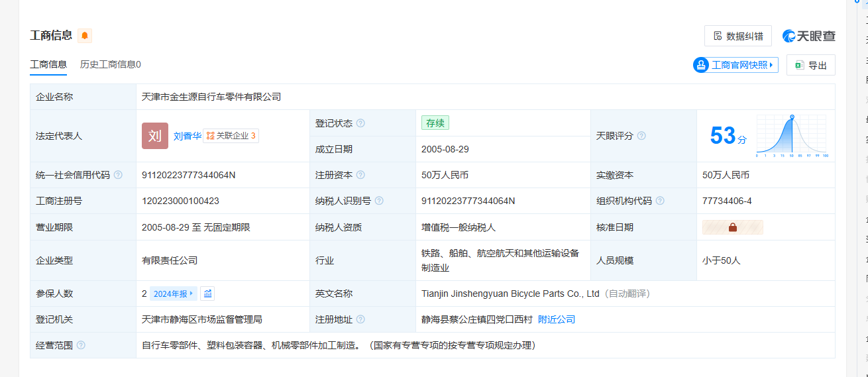Switch to 历史工商信息 tab
The image size is (868, 377).
[x=110, y=65]
